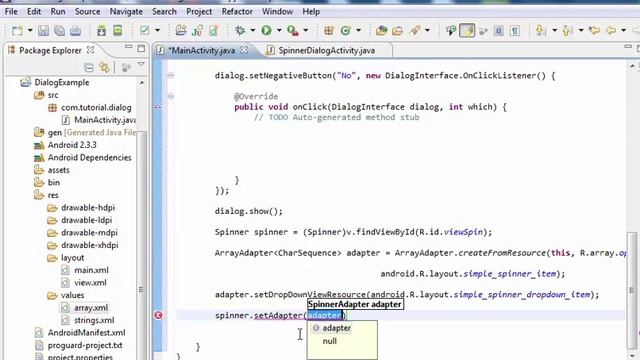The width and height of the screenshot is (640, 360).
Task: Open the New Java Class dropdown arrow
Action: [358, 31]
